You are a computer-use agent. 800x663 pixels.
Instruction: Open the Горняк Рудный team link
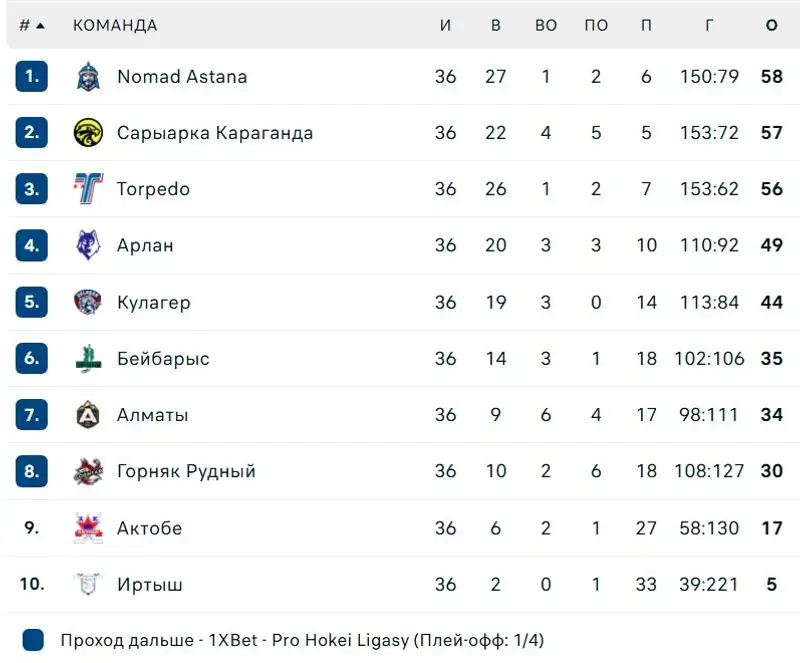point(186,472)
